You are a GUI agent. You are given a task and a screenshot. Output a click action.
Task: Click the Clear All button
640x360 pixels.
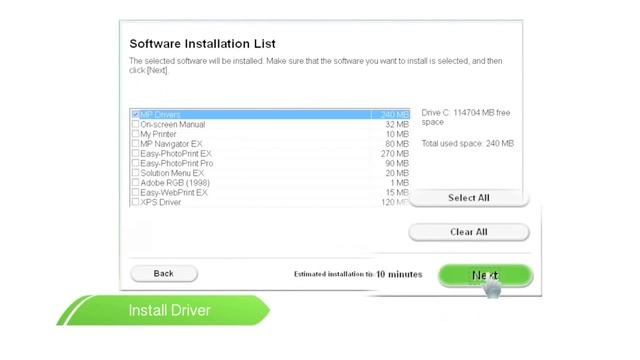[469, 232]
